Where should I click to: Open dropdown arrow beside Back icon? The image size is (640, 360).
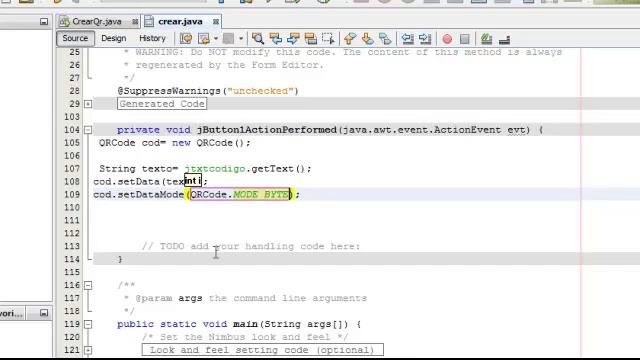click(x=216, y=39)
